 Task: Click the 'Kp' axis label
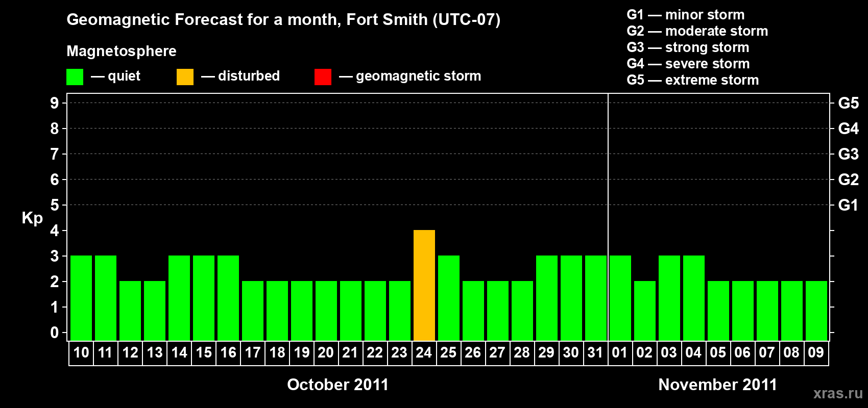coord(32,218)
